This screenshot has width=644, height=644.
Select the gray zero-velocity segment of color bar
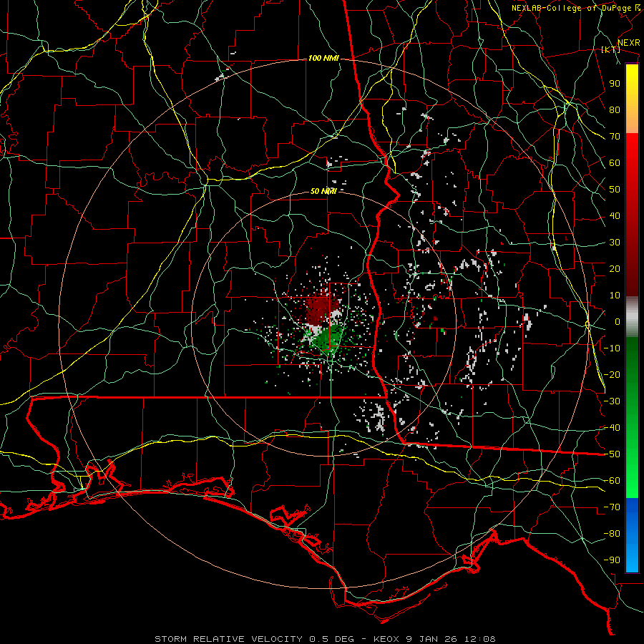point(632,317)
